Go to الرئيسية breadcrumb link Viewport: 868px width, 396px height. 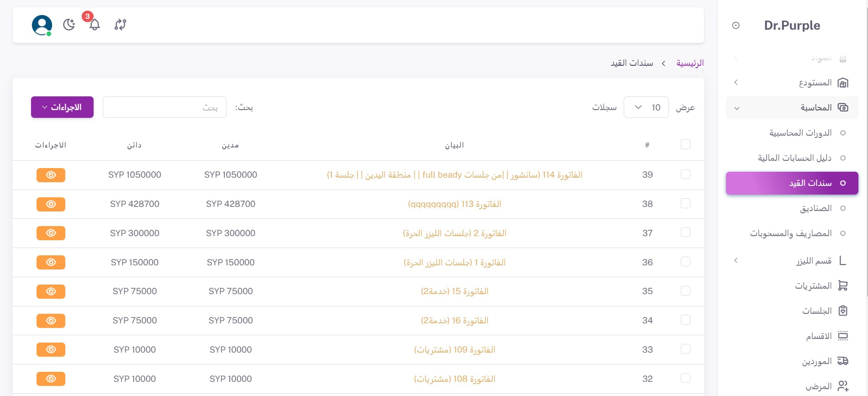coord(690,63)
